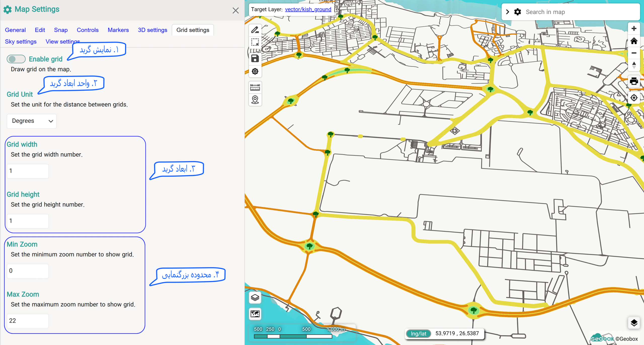
Task: Click the layer diamond icon bottom-right
Action: click(x=634, y=323)
